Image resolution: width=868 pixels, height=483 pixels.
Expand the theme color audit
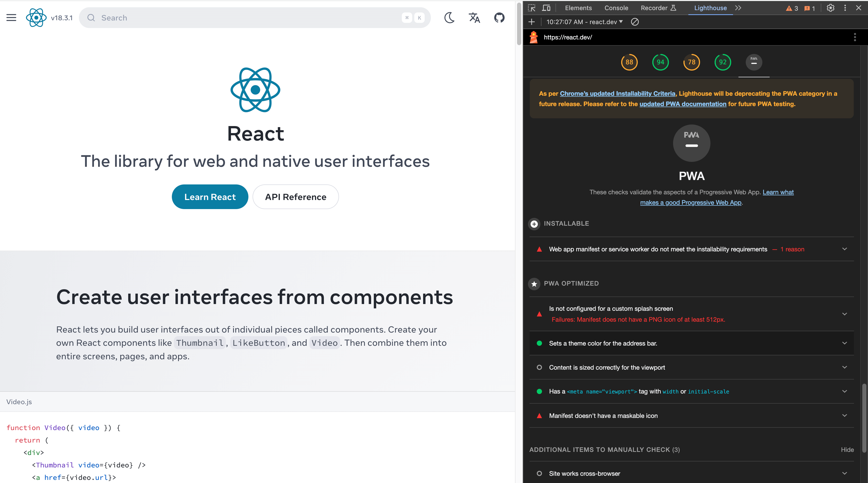tap(692, 343)
